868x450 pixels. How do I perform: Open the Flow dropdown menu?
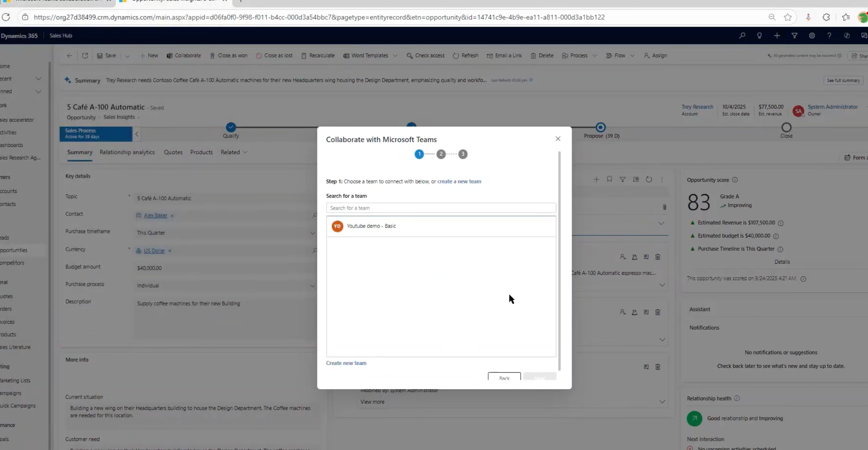(632, 56)
